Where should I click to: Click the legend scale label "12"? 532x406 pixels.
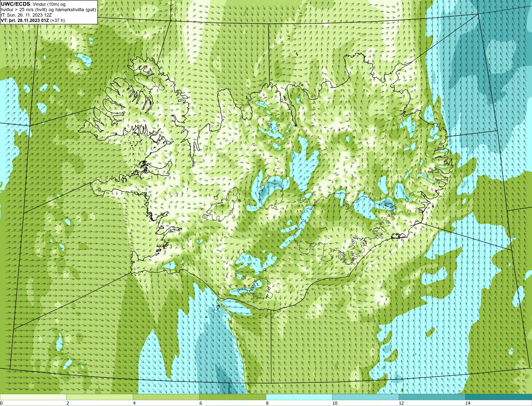(x=401, y=403)
